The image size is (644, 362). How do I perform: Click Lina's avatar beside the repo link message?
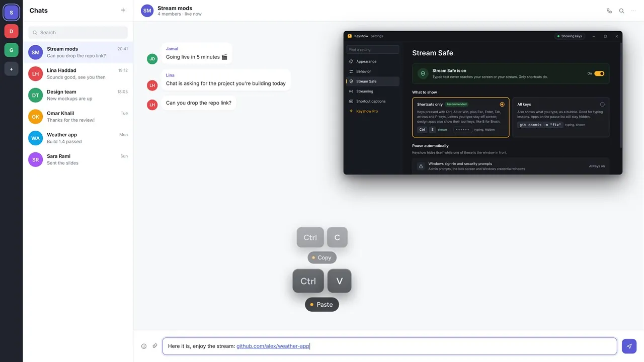click(x=152, y=105)
